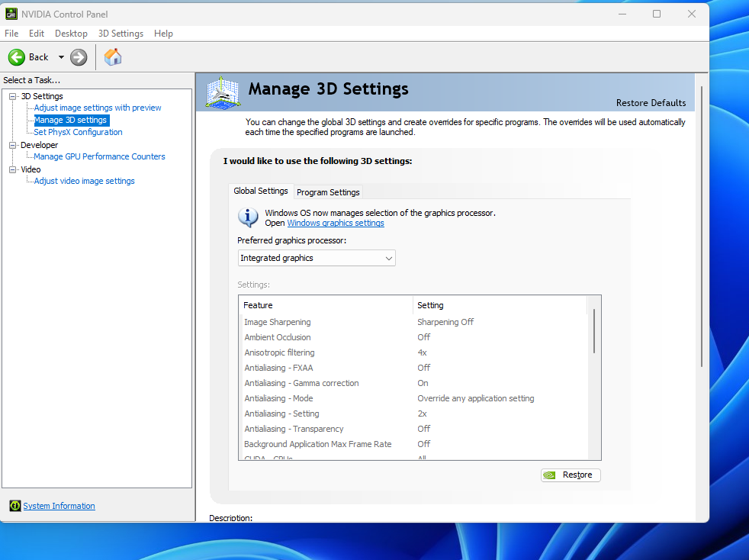The width and height of the screenshot is (749, 560).
Task: Open the Desktop menu
Action: click(x=71, y=34)
